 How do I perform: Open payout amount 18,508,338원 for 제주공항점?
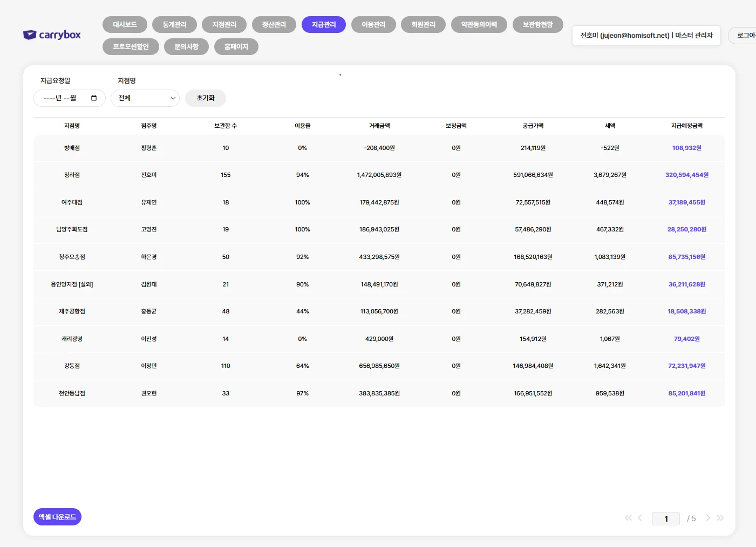[687, 311]
